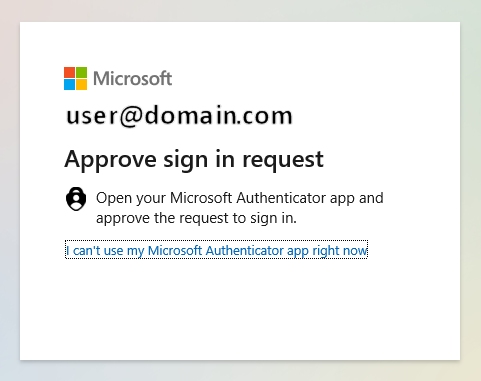Click the Microsoft four-square logo

[75, 78]
